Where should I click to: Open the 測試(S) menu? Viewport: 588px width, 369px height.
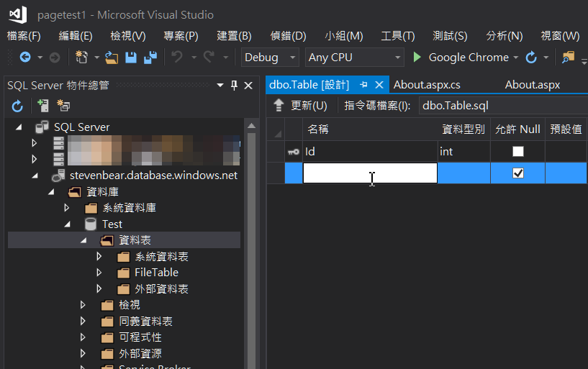[x=450, y=36]
